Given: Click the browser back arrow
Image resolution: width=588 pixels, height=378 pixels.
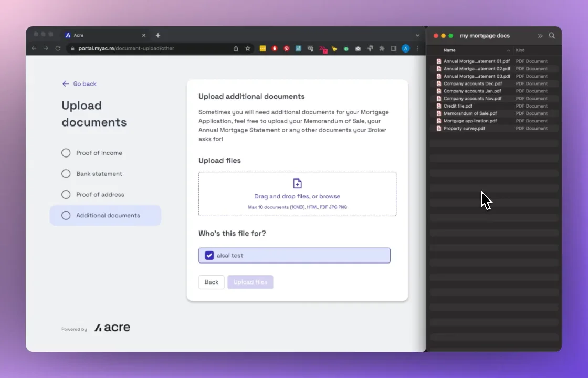Looking at the screenshot, I should [x=34, y=48].
